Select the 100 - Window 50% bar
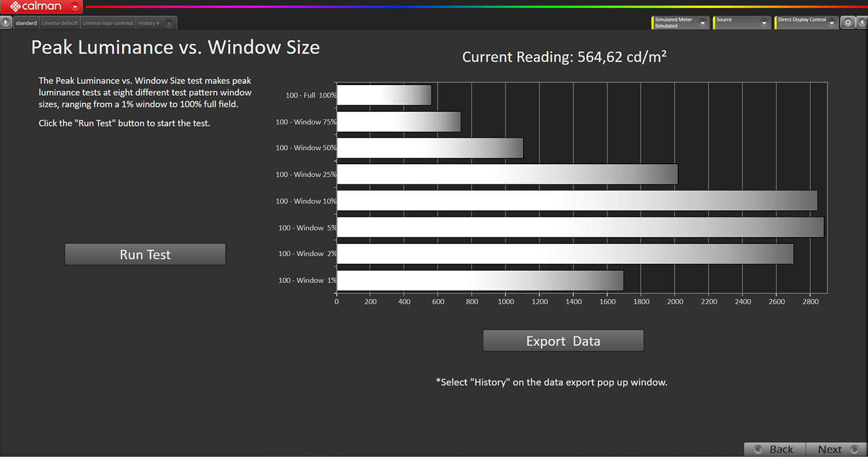Viewport: 868px width, 457px height. (x=430, y=148)
